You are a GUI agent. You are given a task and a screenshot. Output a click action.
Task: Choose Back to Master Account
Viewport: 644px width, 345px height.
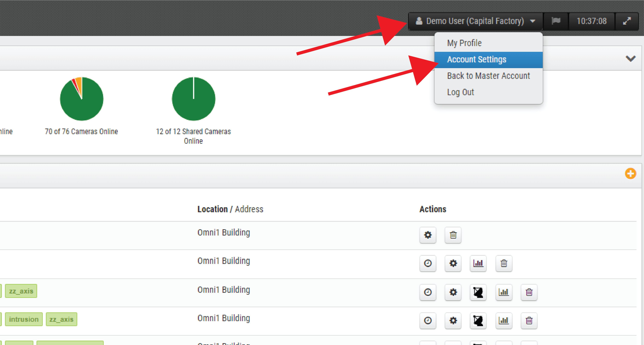[488, 76]
